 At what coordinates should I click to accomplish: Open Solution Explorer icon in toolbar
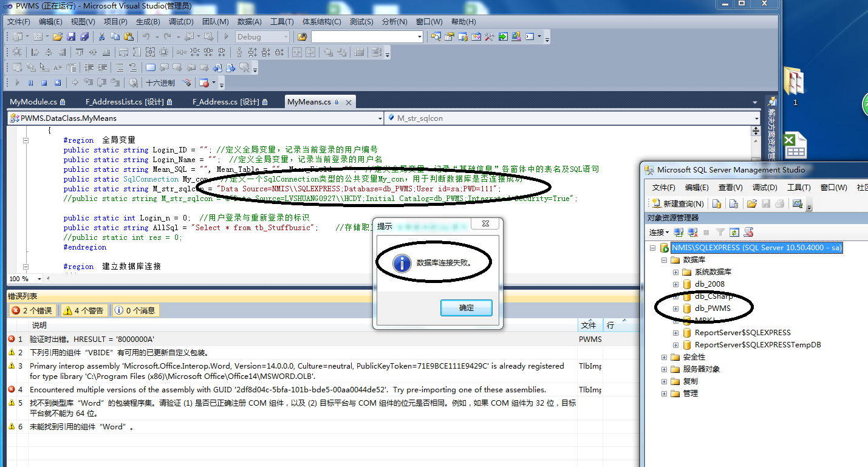(436, 36)
